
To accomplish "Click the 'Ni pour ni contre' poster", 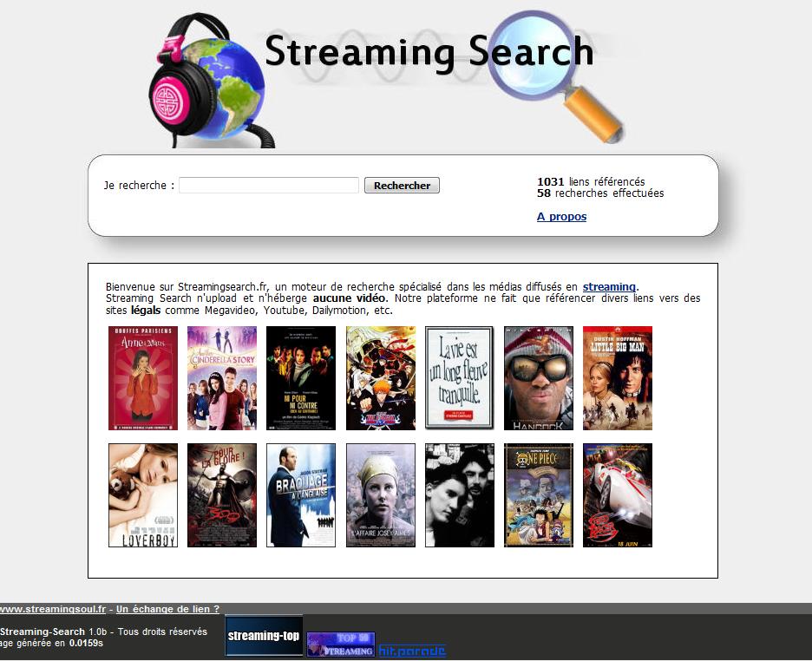I will point(301,378).
